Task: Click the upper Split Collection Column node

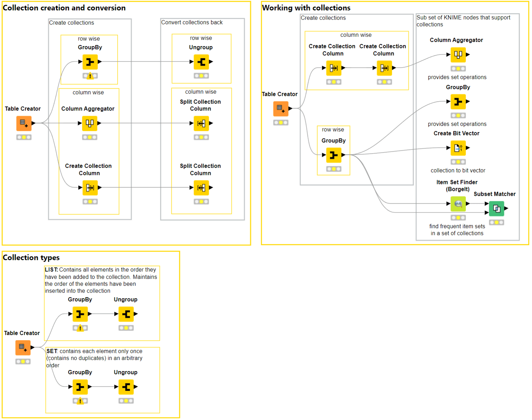Action: click(201, 123)
